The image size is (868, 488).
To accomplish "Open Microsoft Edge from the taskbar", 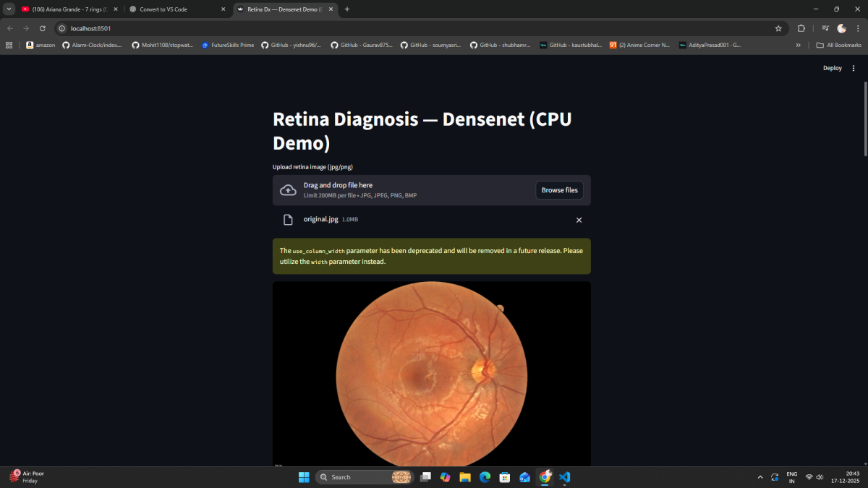I will (x=485, y=477).
